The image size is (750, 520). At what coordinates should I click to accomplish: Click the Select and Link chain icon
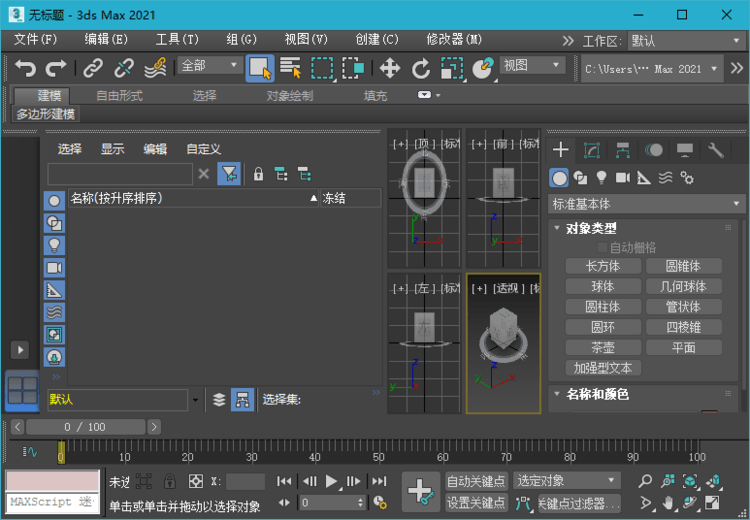(x=93, y=68)
